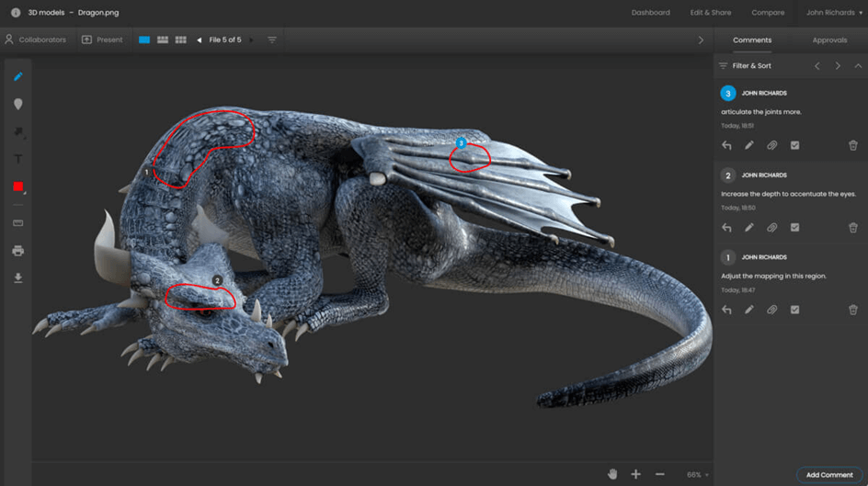This screenshot has width=868, height=486.
Task: Start Present mode
Action: 102,40
